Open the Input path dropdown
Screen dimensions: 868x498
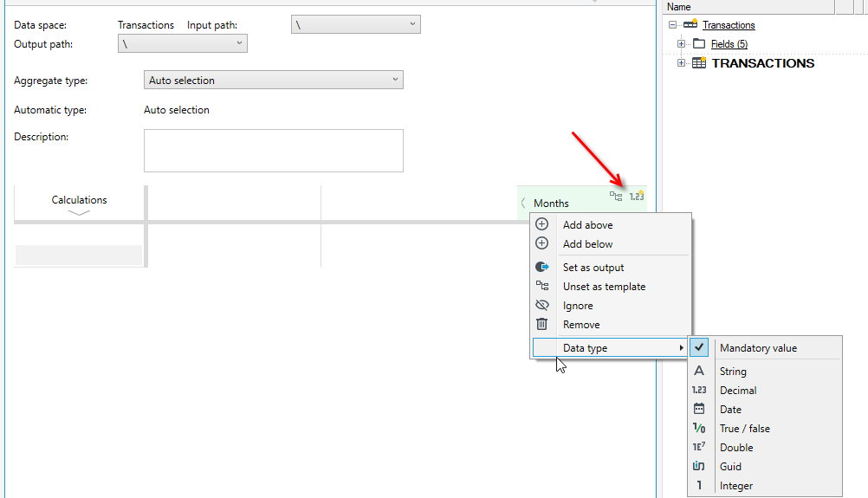pyautogui.click(x=356, y=24)
